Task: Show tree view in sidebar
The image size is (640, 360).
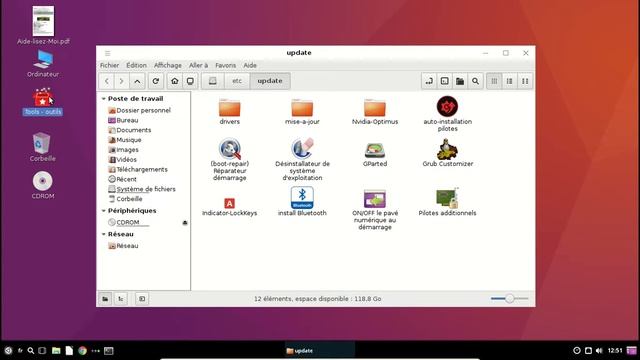Action: pyautogui.click(x=121, y=299)
